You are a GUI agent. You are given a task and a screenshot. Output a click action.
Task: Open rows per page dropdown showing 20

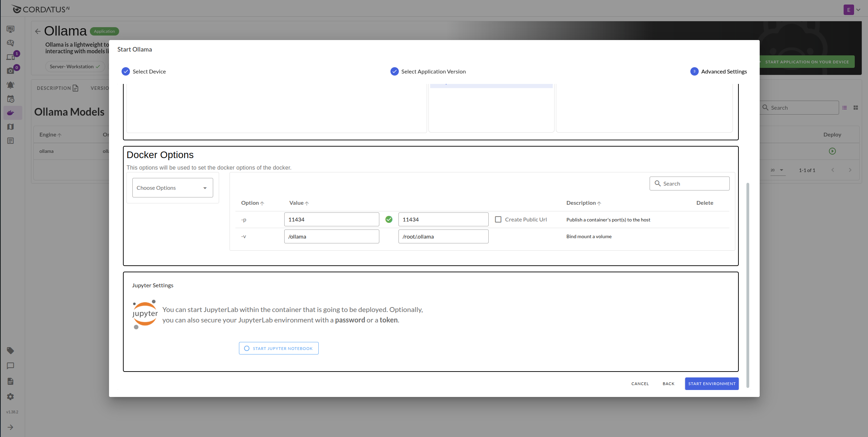tap(777, 170)
